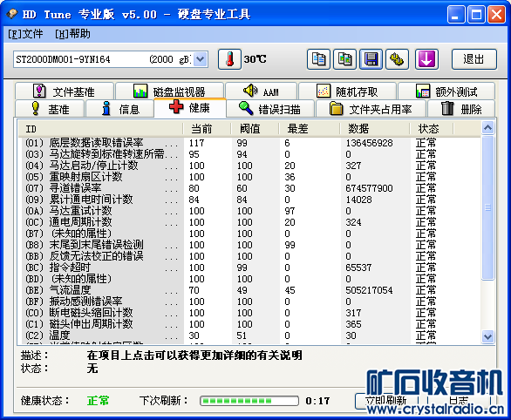Viewport: 511px width, 420px height.
Task: Click the next refresh progress bar
Action: tap(249, 401)
